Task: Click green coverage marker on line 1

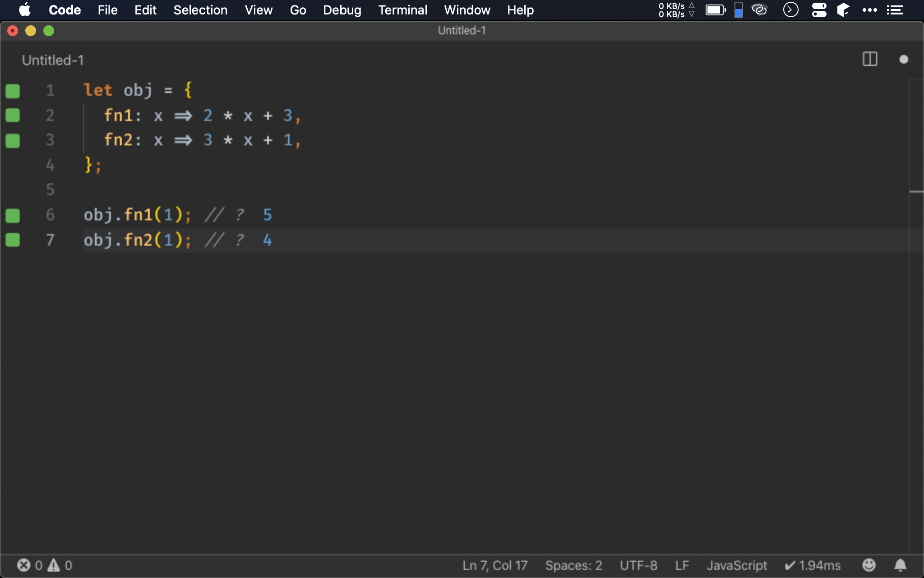Action: pyautogui.click(x=13, y=91)
